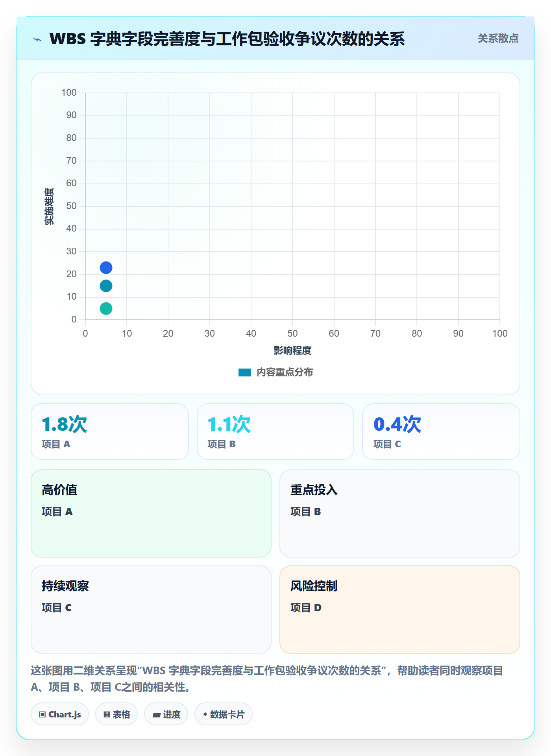Click the 表格 tag chip

point(116,714)
